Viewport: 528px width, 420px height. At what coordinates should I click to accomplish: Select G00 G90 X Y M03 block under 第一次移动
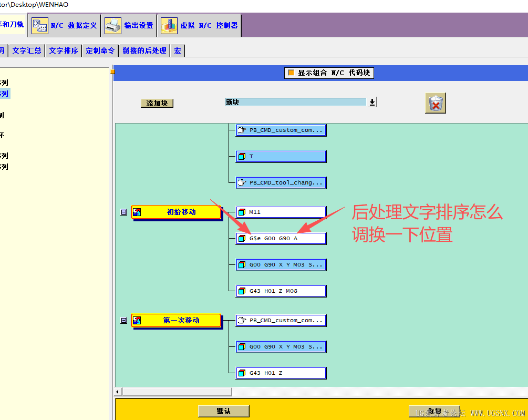pyautogui.click(x=281, y=346)
